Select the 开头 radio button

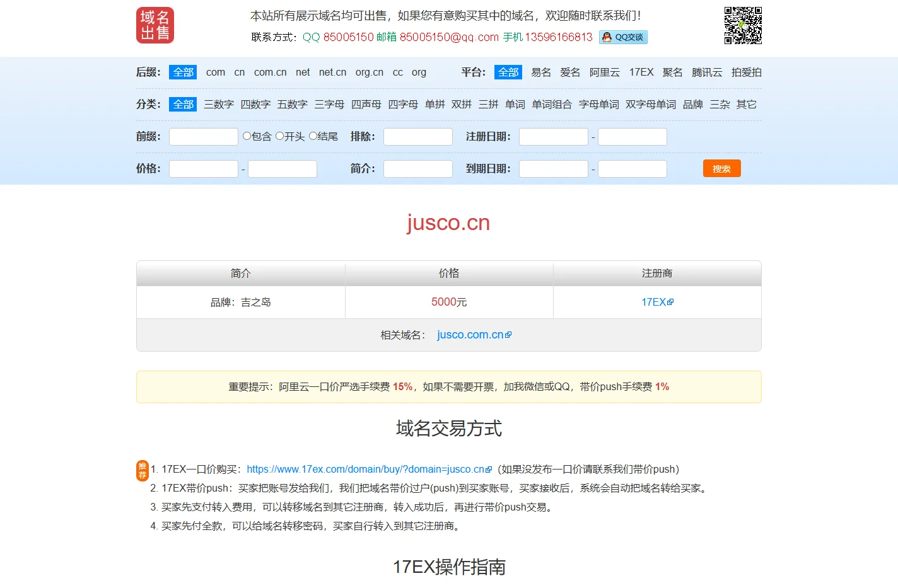(279, 135)
